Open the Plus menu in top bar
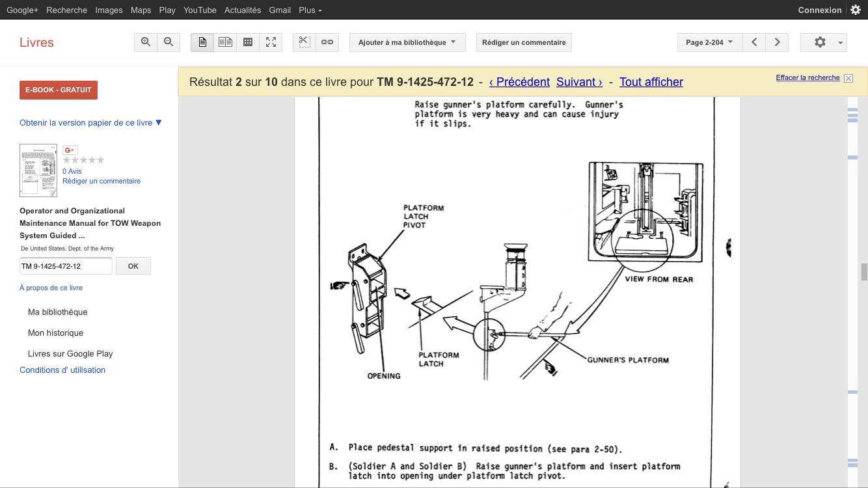Image resolution: width=868 pixels, height=488 pixels. click(x=310, y=10)
